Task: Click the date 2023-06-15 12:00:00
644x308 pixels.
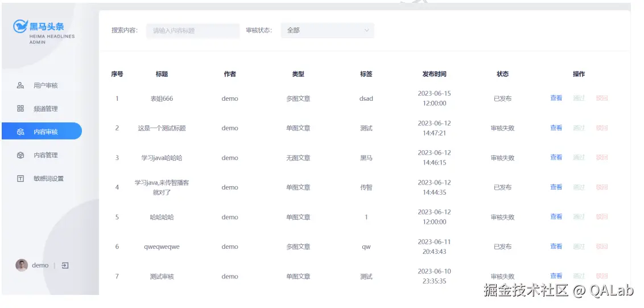Action: tap(434, 98)
